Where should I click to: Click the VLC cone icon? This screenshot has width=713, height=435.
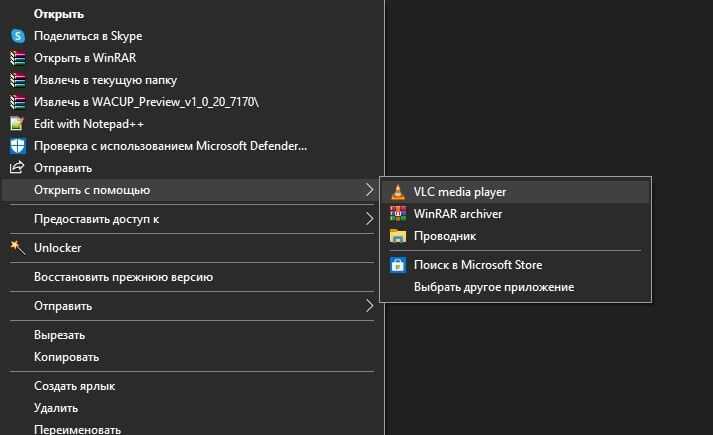click(398, 192)
